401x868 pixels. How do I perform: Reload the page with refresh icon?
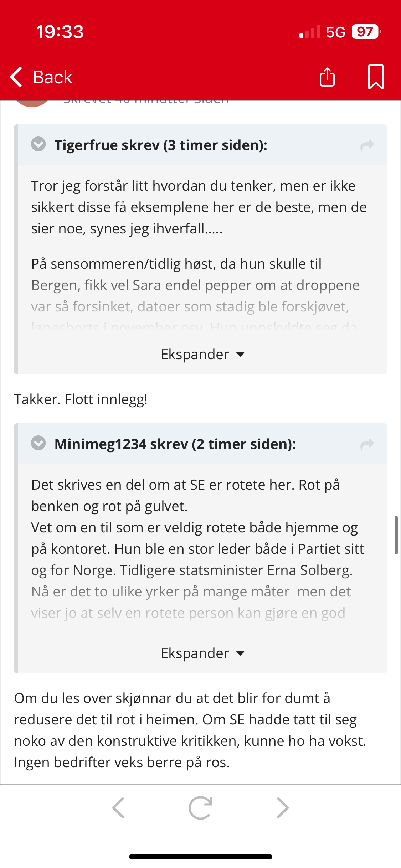(x=200, y=808)
